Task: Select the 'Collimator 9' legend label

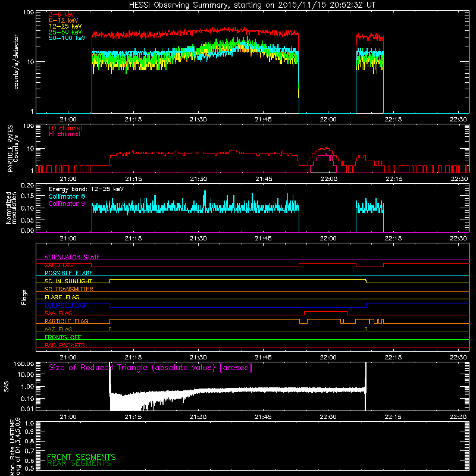Action: click(67, 203)
